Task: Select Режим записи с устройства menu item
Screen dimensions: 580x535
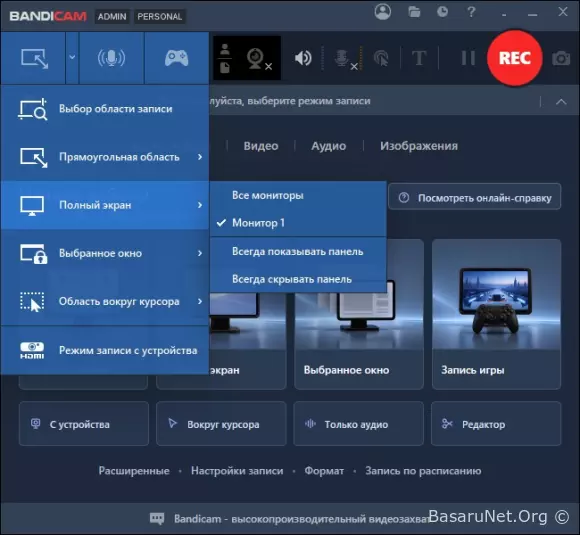Action: pyautogui.click(x=105, y=350)
